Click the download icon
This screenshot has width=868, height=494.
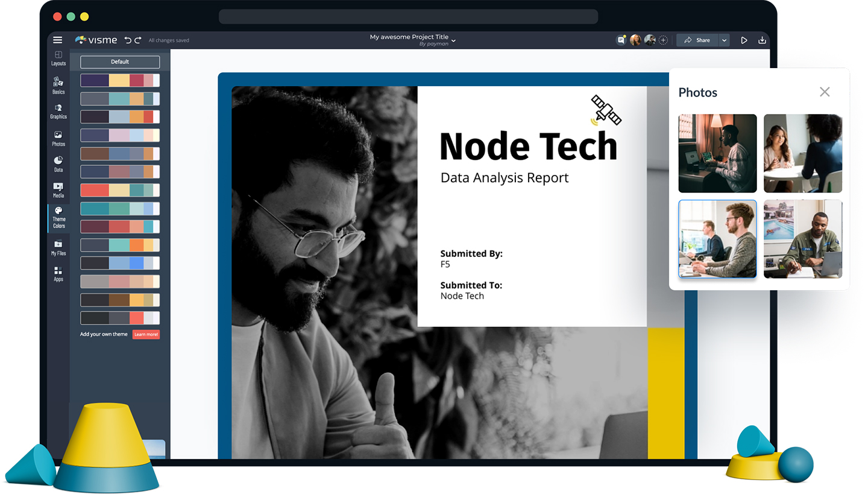click(762, 40)
